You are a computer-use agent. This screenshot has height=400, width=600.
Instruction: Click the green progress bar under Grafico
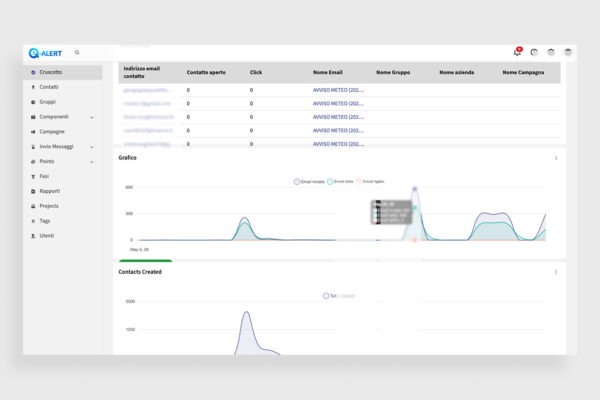pos(145,261)
